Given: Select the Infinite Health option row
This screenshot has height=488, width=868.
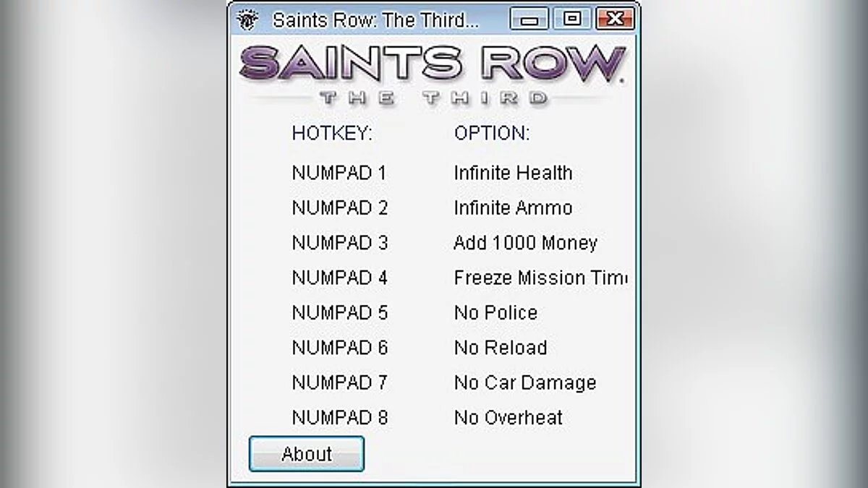Looking at the screenshot, I should 514,173.
